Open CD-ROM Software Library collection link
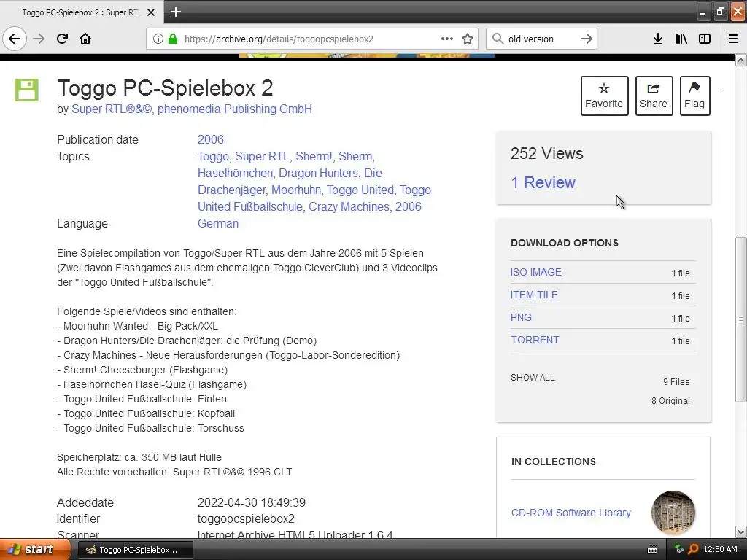The image size is (747, 560). click(x=570, y=513)
